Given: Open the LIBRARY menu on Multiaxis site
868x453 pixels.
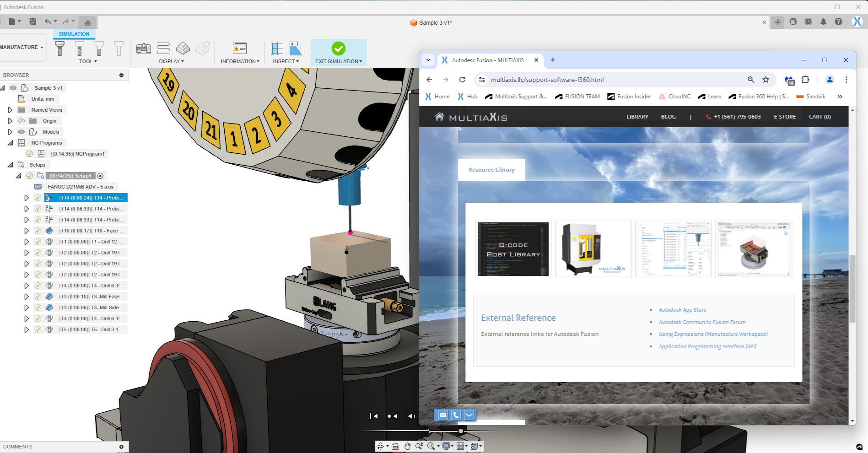Looking at the screenshot, I should (x=637, y=117).
